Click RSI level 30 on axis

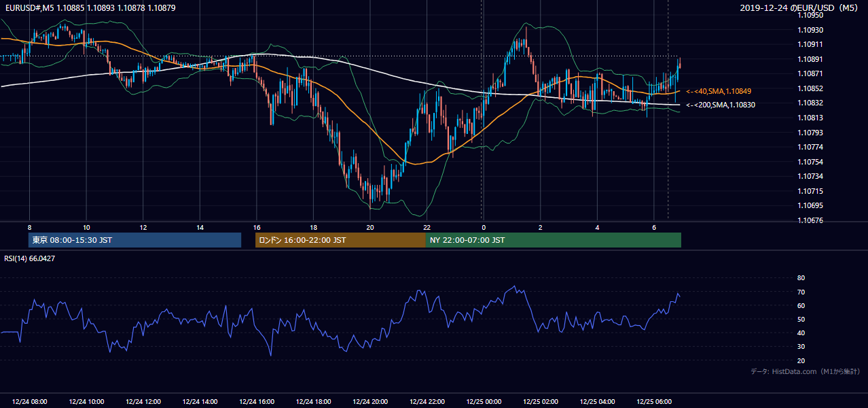pyautogui.click(x=801, y=347)
